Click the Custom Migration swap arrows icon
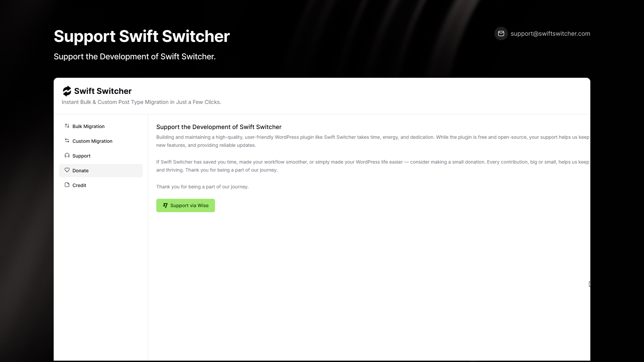This screenshot has width=644, height=362. pos(67,141)
